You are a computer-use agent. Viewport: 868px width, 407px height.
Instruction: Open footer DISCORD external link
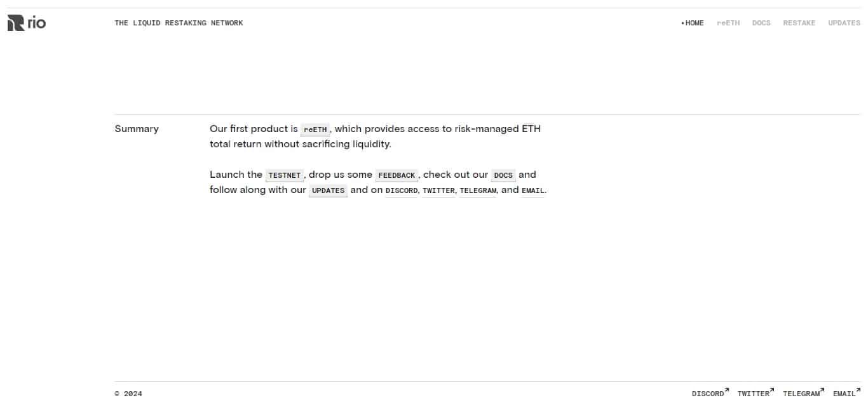point(710,394)
